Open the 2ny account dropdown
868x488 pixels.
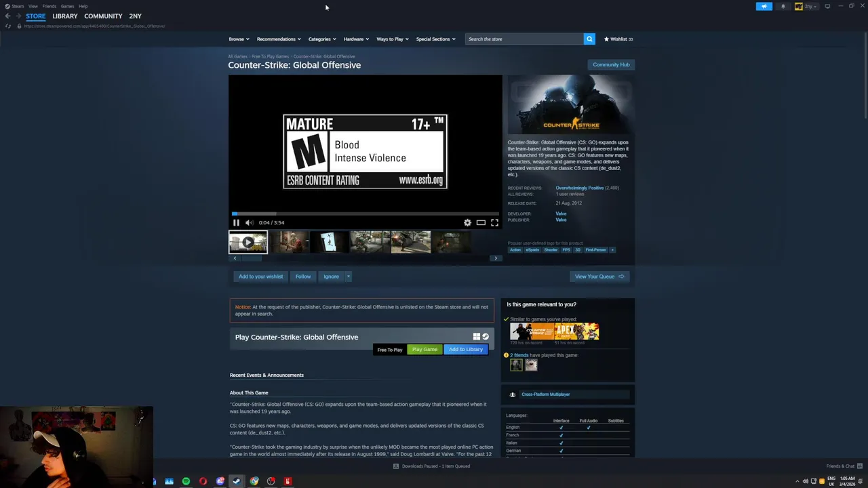(806, 6)
